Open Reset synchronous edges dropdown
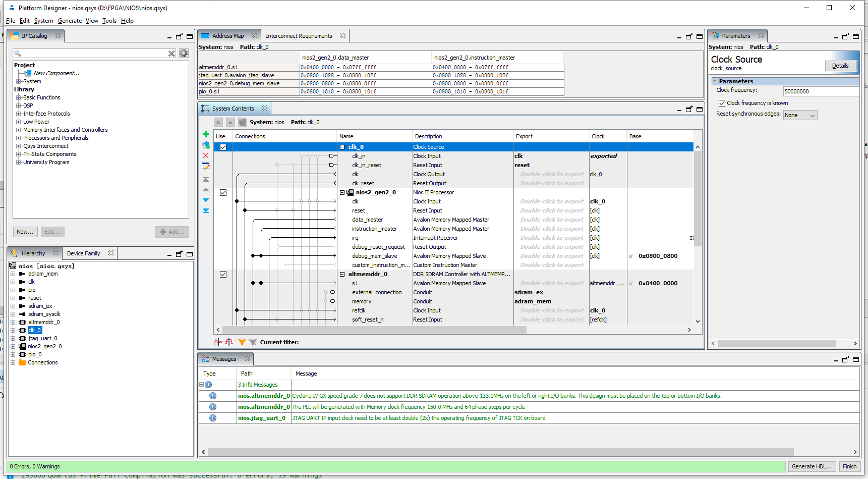The image size is (868, 479). tap(800, 115)
